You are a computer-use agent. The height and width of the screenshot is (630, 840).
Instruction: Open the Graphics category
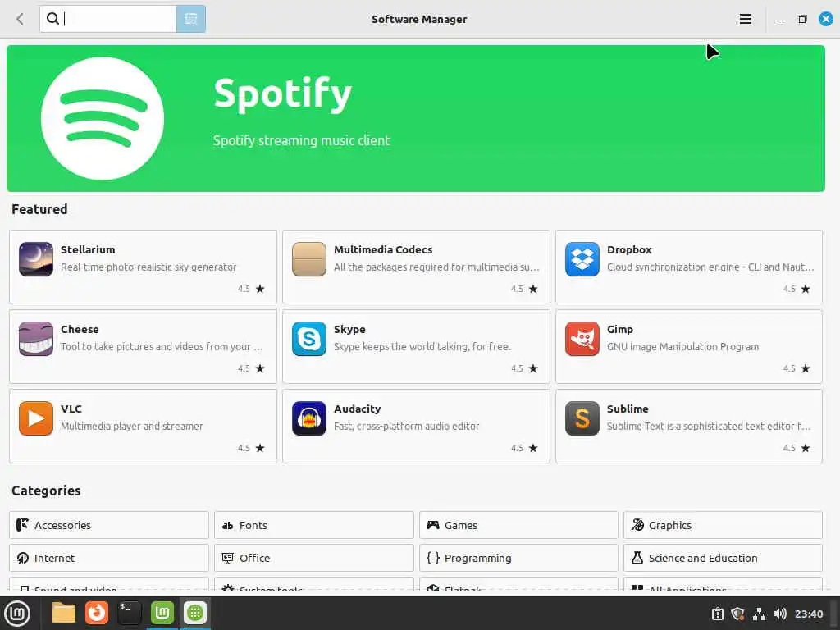coord(723,525)
